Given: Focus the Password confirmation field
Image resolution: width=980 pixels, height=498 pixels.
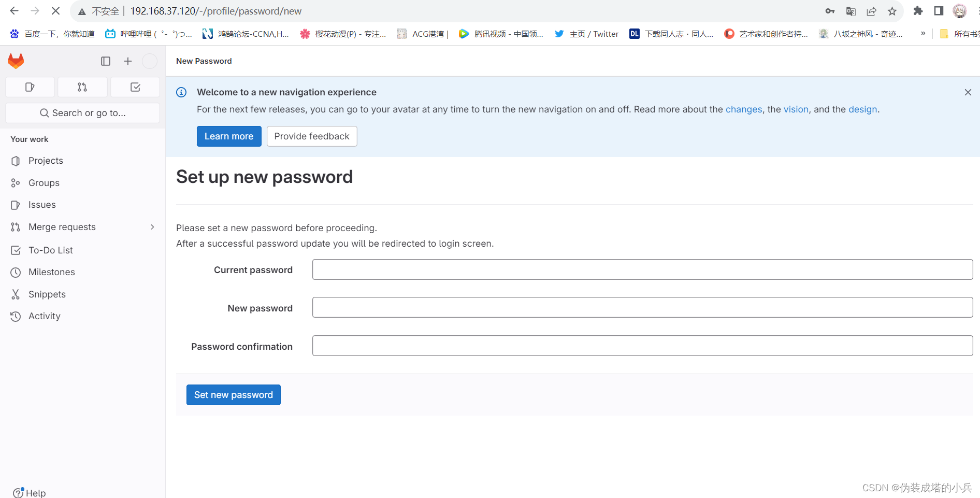Looking at the screenshot, I should click(x=642, y=346).
